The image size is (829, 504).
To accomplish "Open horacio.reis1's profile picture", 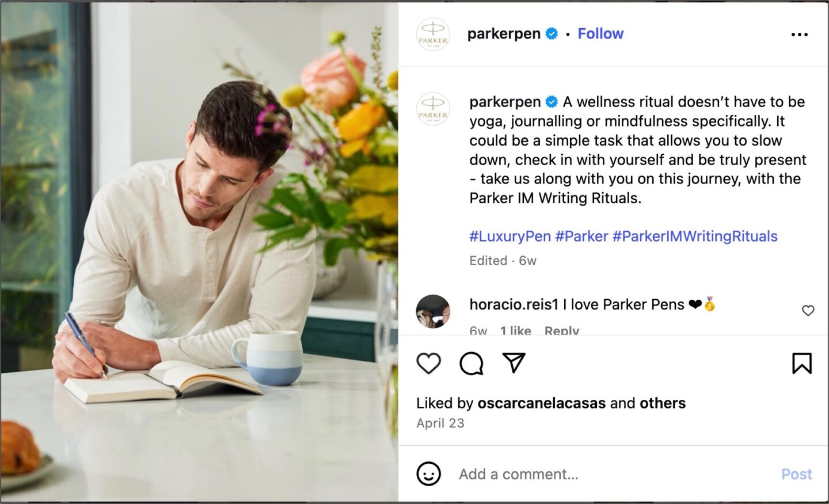I will click(433, 311).
